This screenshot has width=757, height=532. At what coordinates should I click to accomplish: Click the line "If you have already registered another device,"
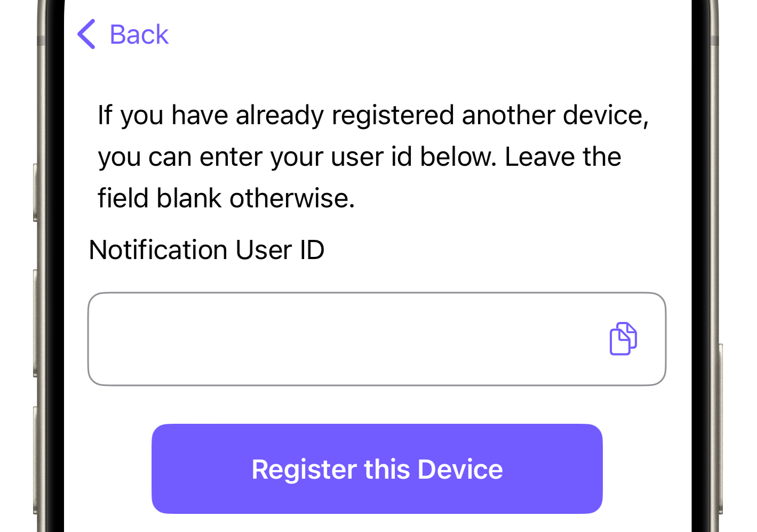pyautogui.click(x=373, y=116)
